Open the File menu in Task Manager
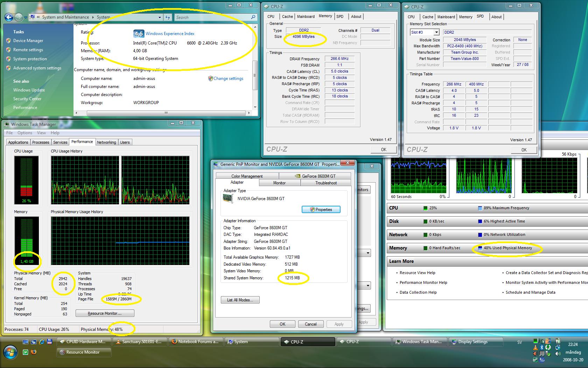The image size is (588, 368). point(9,133)
